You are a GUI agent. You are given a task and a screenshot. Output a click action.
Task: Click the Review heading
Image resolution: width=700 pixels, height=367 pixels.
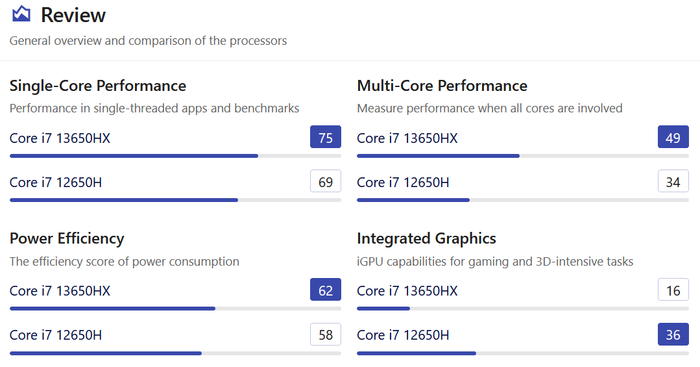(x=73, y=15)
